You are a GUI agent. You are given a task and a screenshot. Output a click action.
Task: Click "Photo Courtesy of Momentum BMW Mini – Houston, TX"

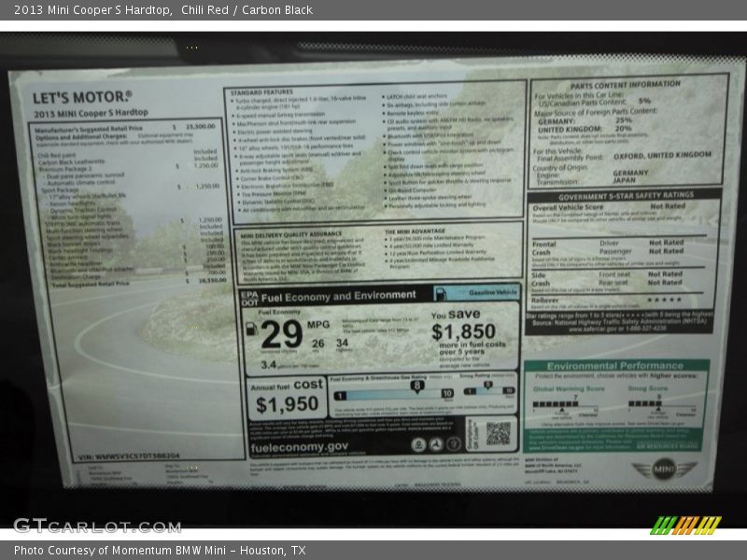[x=160, y=551]
